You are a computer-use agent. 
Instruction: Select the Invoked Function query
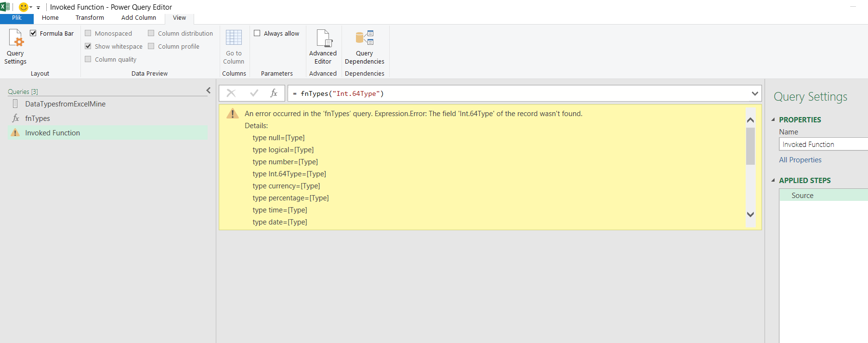coord(108,132)
